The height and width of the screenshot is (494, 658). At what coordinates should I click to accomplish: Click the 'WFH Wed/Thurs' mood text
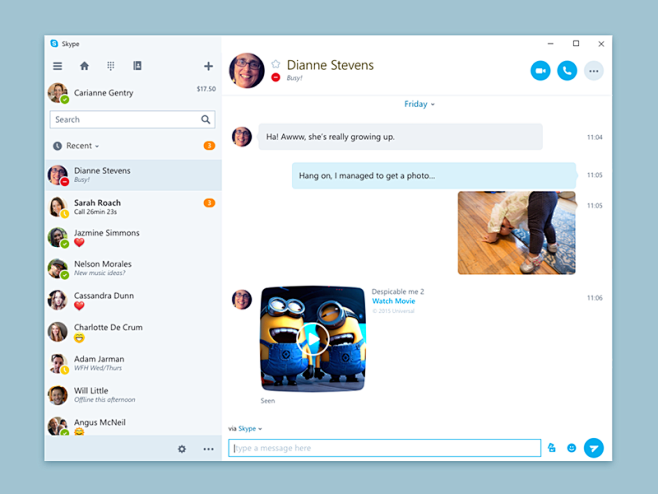point(98,368)
